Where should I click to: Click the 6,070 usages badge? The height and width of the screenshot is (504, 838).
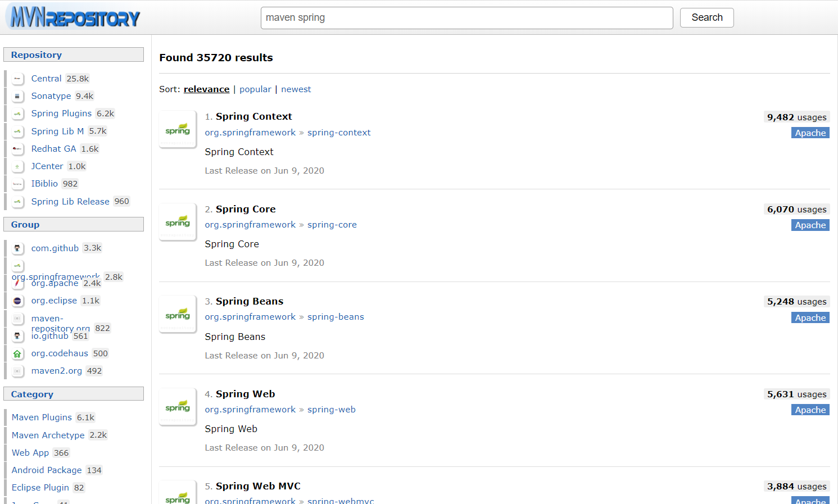point(797,210)
